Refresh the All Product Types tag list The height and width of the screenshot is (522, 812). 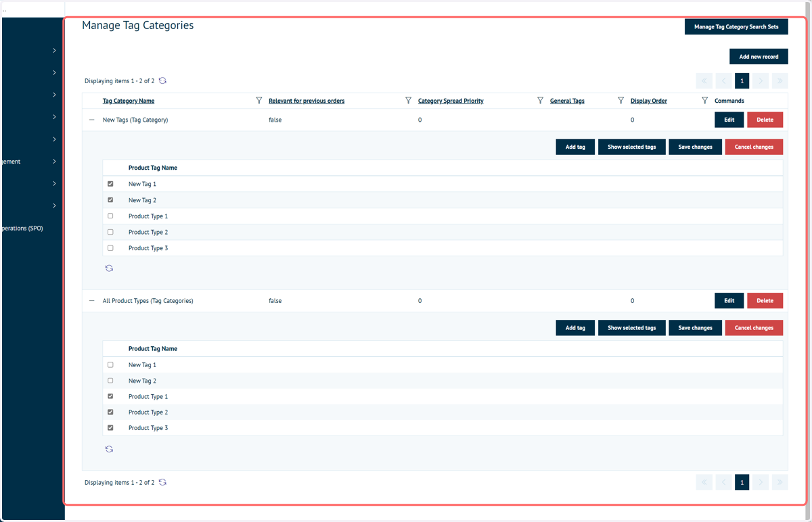click(109, 449)
